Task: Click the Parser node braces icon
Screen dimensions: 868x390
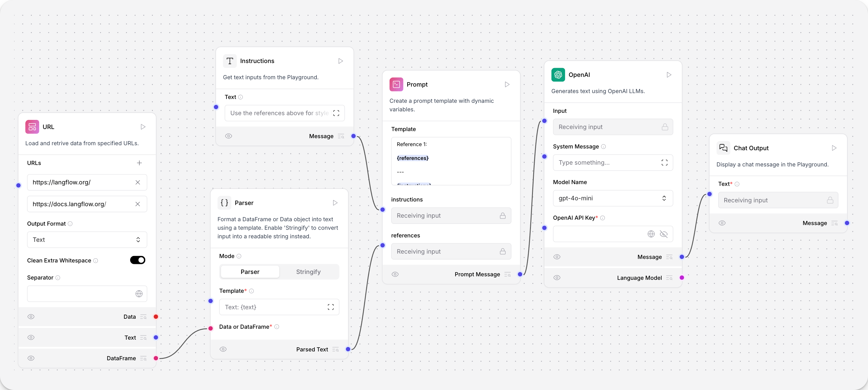Action: point(224,203)
